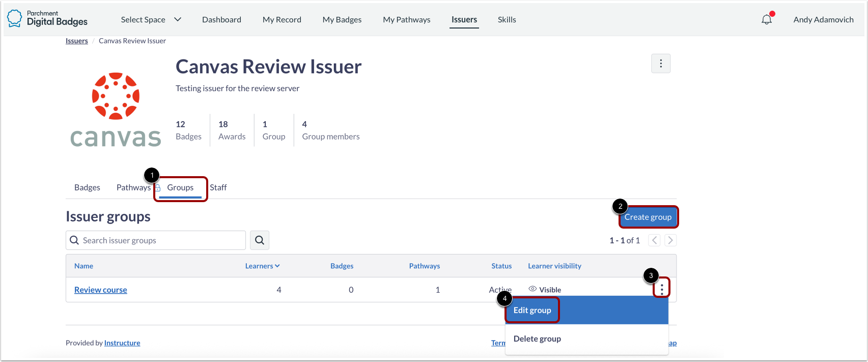
Task: Click the search magnifier button
Action: (x=260, y=240)
